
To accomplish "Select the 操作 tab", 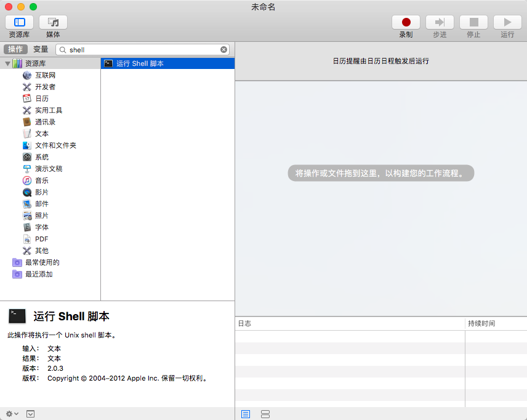I will (15, 49).
